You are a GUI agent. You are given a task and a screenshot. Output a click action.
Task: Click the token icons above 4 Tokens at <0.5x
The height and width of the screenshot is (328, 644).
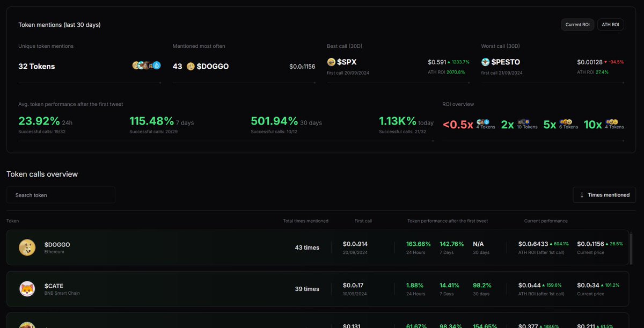(x=484, y=122)
